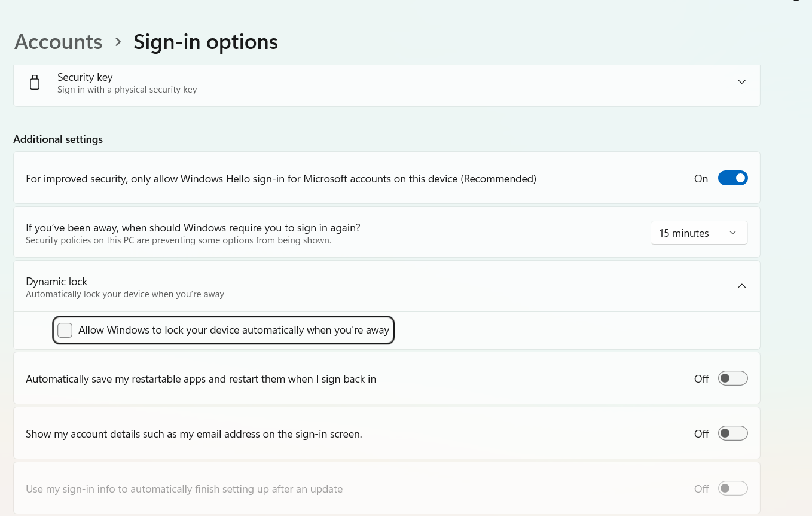Click the 'Automatically lock your device' subtitle

(x=124, y=294)
